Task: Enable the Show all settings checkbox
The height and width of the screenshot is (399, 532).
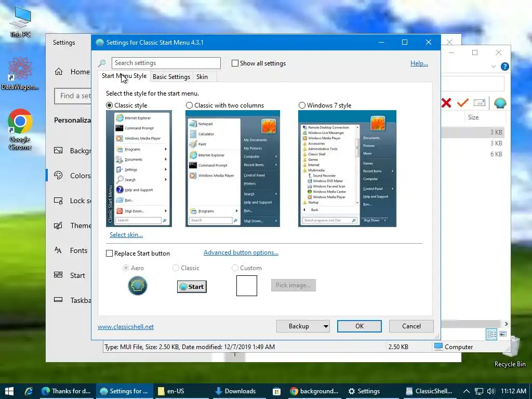Action: [x=235, y=63]
